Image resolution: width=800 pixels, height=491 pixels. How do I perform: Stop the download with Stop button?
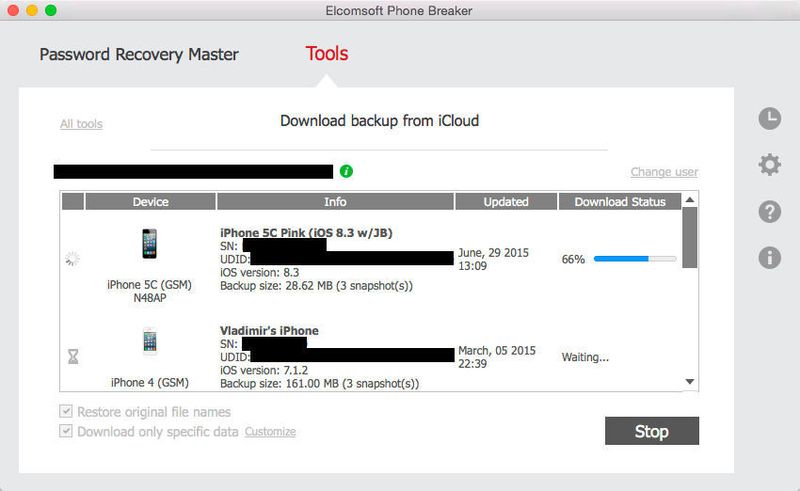(x=652, y=431)
